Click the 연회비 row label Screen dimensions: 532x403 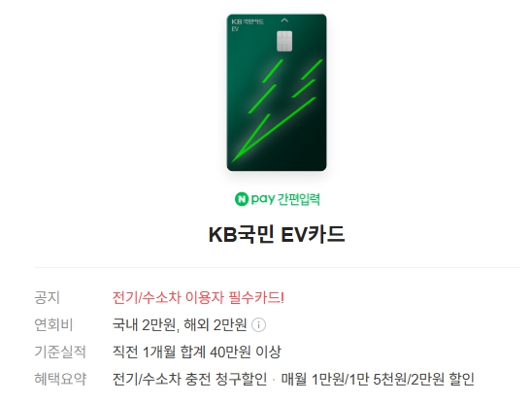click(x=53, y=325)
